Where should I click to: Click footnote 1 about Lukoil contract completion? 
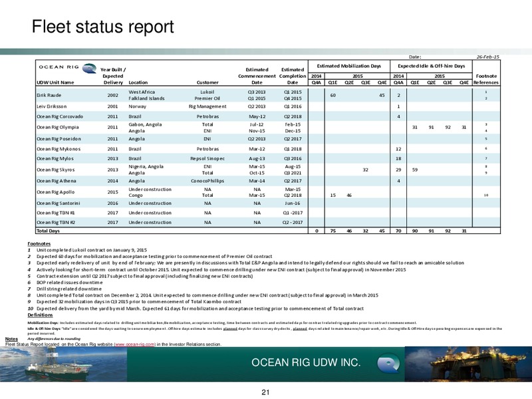pos(92,250)
